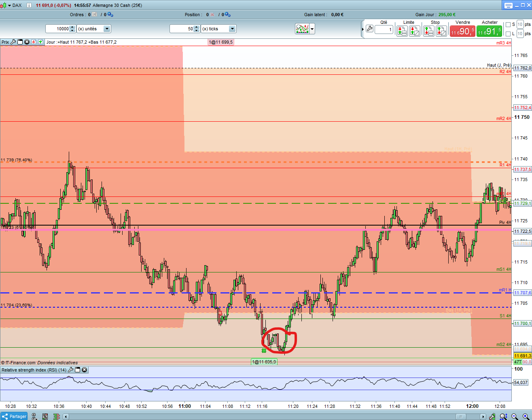The width and height of the screenshot is (532, 420).
Task: Open the DAX instrument dropdown arrow
Action: [10, 5]
